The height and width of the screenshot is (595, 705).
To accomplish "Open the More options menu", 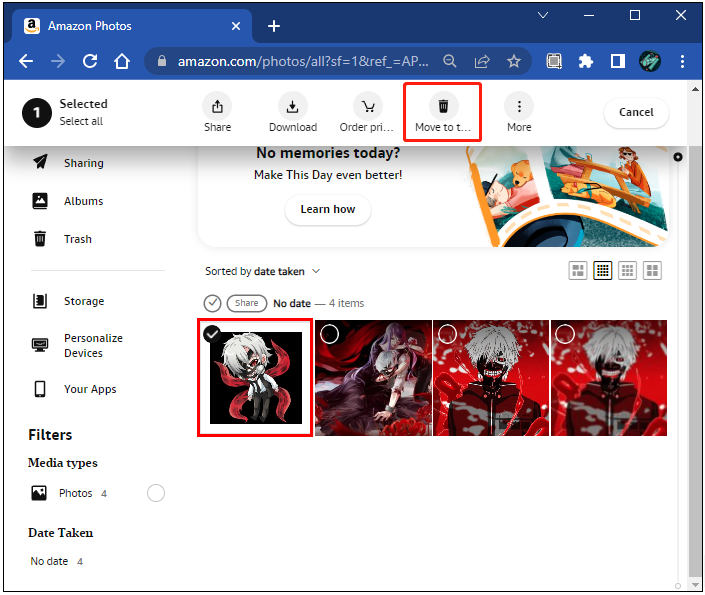I will (518, 106).
